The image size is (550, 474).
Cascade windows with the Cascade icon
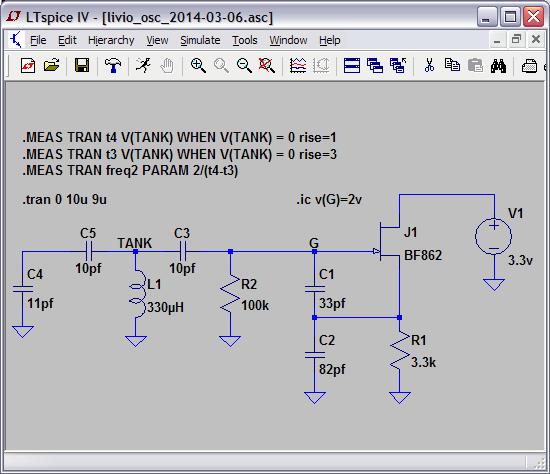point(375,65)
